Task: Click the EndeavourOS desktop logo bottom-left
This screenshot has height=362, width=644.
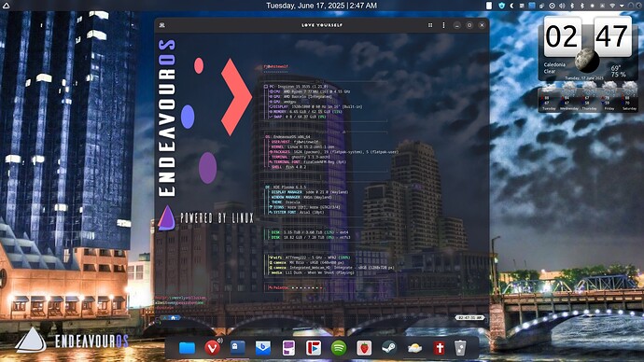Action: pos(72,341)
